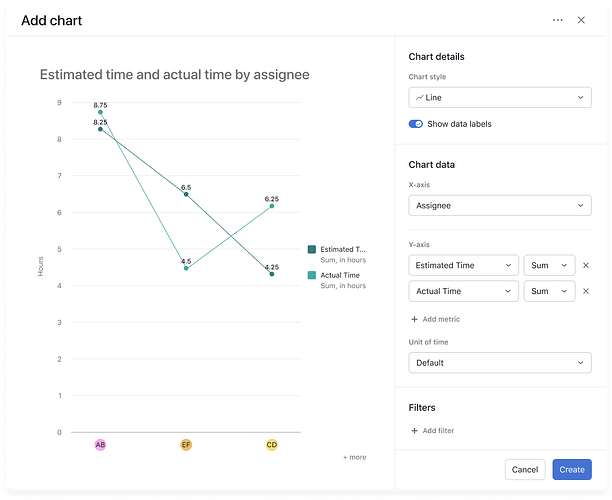The height and width of the screenshot is (500, 612).
Task: Open the Actual Time metric dropdown
Action: coord(464,291)
